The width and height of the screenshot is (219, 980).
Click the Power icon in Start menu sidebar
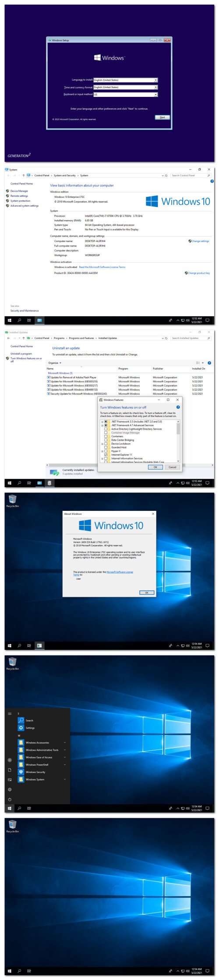(10, 799)
